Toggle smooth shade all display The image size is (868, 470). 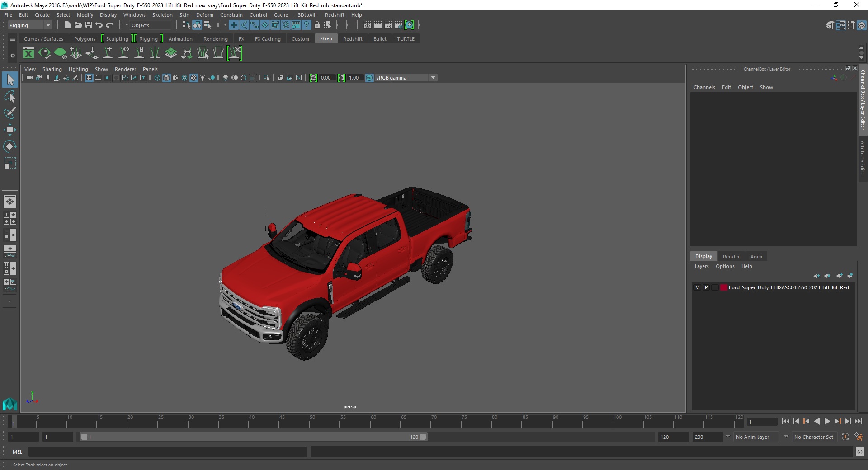[x=166, y=78]
